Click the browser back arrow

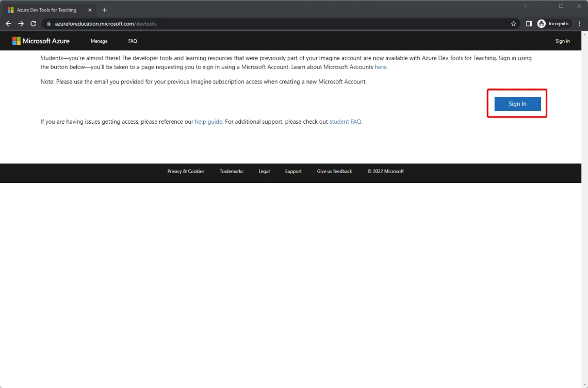pos(8,24)
